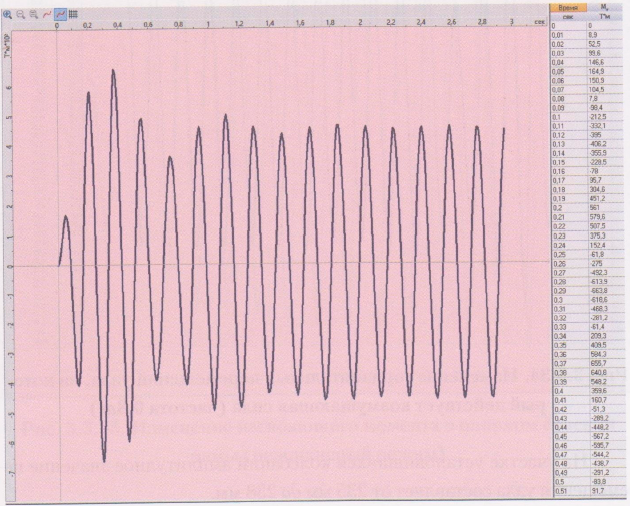The height and width of the screenshot is (506, 630).
Task: Toggle the grid lines icon
Action: 73,15
